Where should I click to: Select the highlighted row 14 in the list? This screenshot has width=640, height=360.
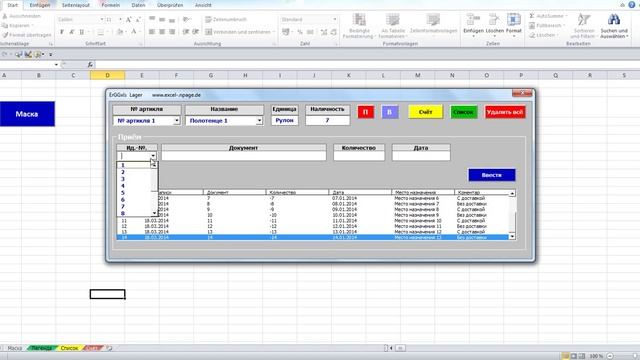click(313, 237)
